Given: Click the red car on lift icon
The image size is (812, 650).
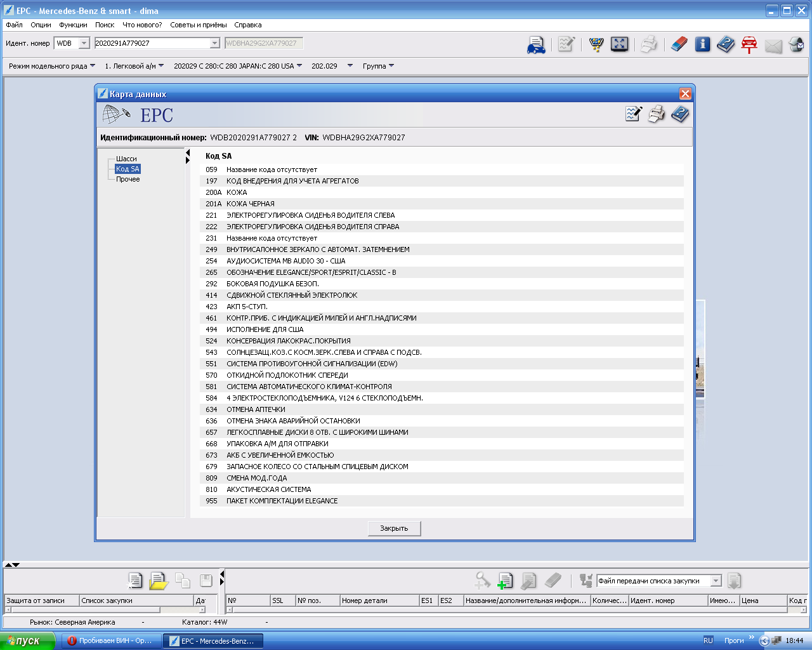Looking at the screenshot, I should (749, 44).
